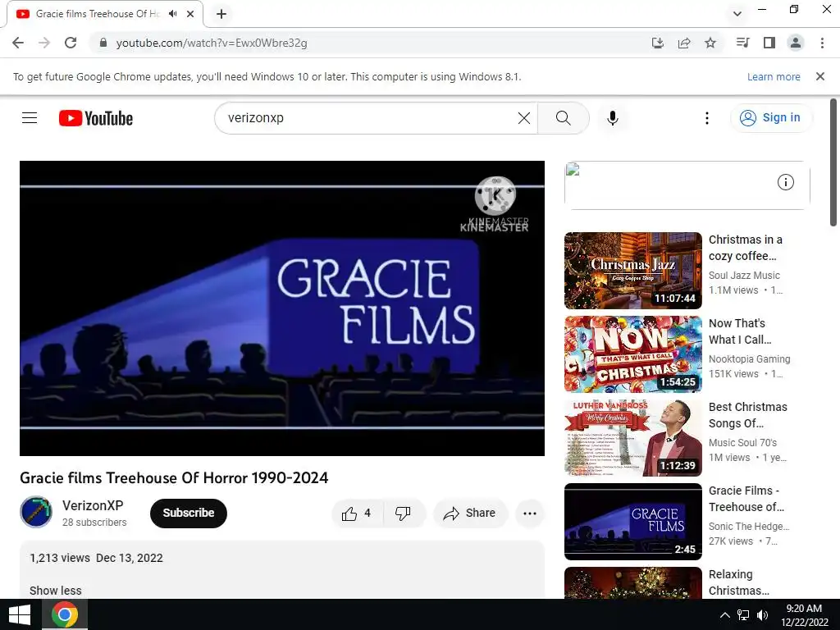Click the address bar URL
The image size is (840, 630).
pos(212,43)
